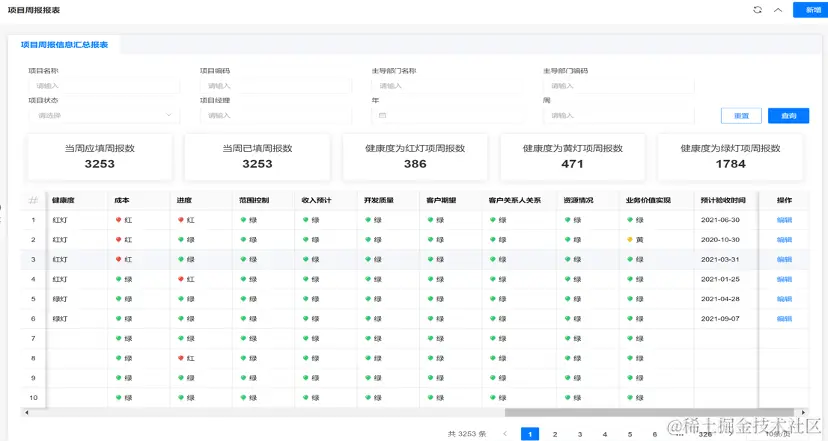Click the horizontal scrollbar thumb under the table

(x=649, y=412)
